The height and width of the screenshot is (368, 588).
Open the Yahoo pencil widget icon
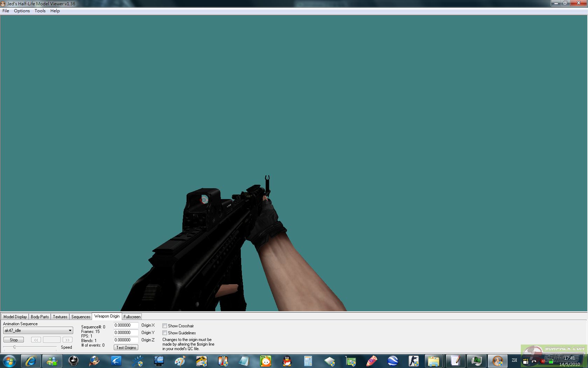tap(372, 361)
